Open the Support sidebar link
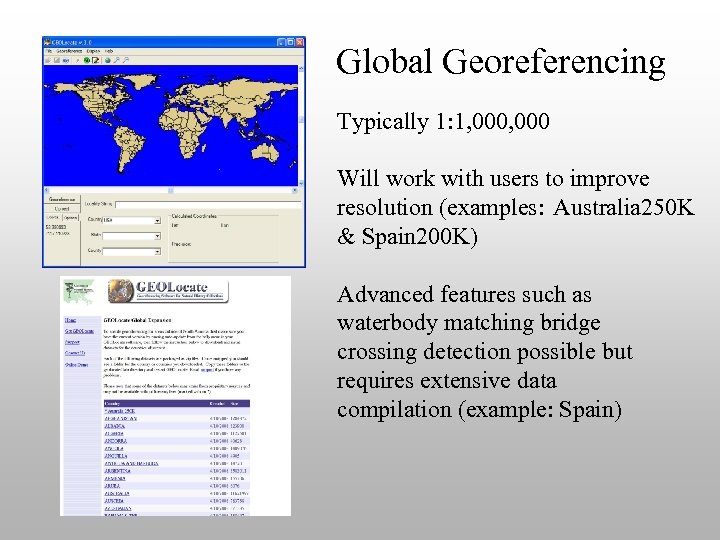Viewport: 720px width, 540px height. click(72, 342)
